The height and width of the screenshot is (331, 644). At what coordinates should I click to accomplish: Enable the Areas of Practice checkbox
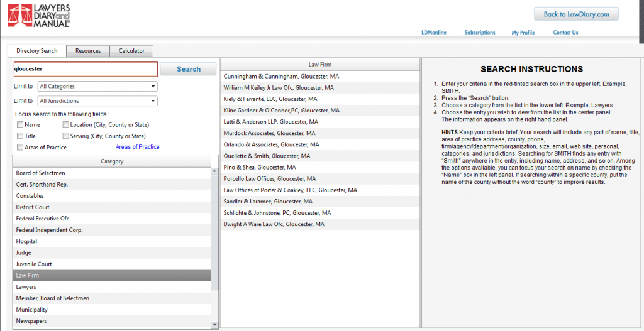[x=19, y=147]
